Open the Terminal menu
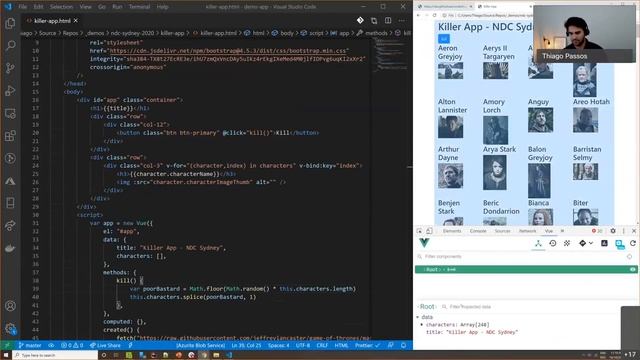Image resolution: width=640 pixels, height=360 pixels. (x=139, y=7)
